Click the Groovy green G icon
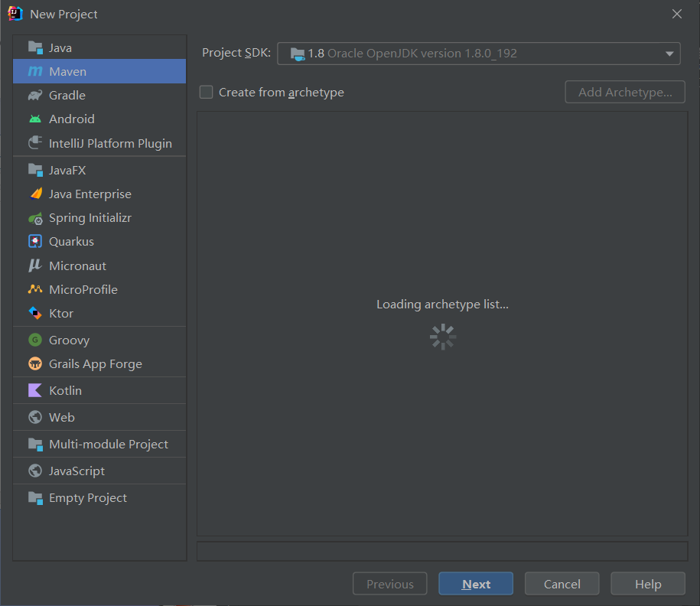This screenshot has width=700, height=606. (35, 340)
